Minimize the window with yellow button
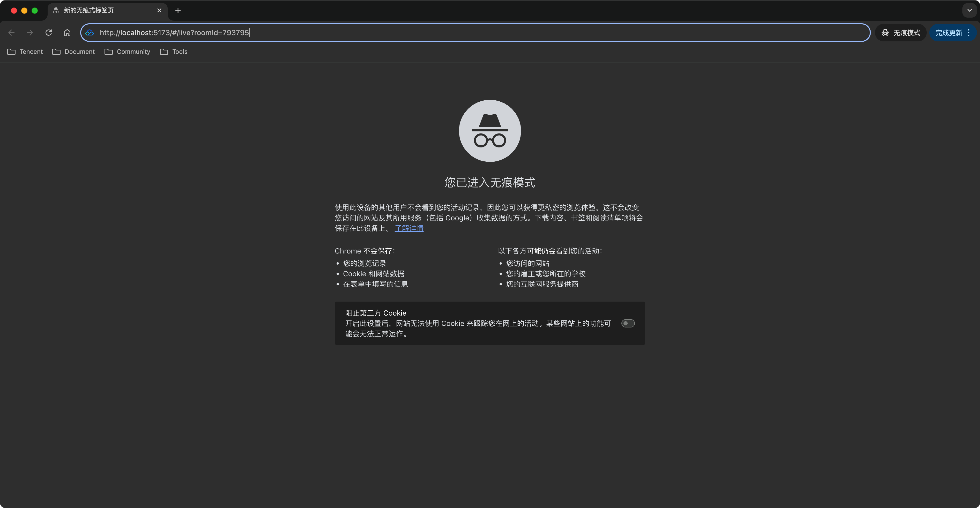The height and width of the screenshot is (508, 980). pos(24,11)
